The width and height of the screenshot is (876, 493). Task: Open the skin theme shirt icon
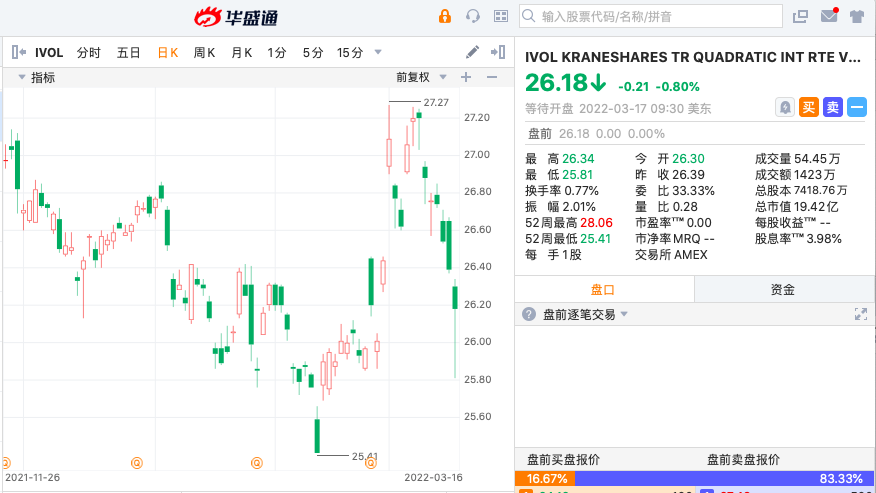[x=857, y=16]
